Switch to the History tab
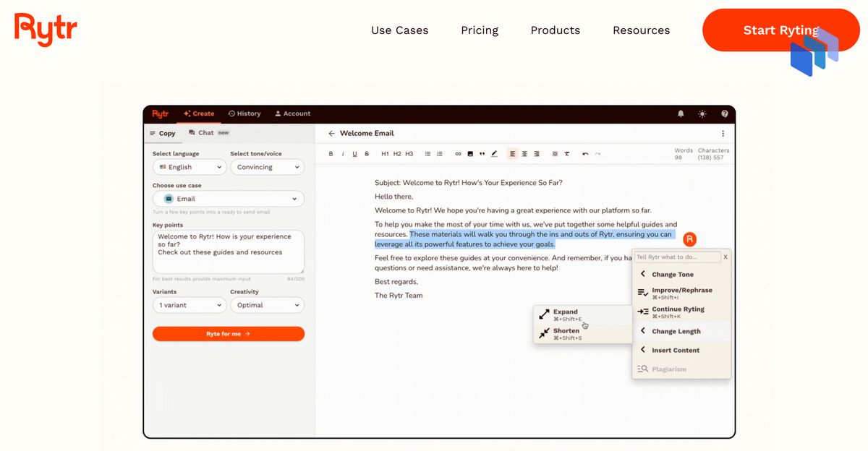 pos(244,113)
